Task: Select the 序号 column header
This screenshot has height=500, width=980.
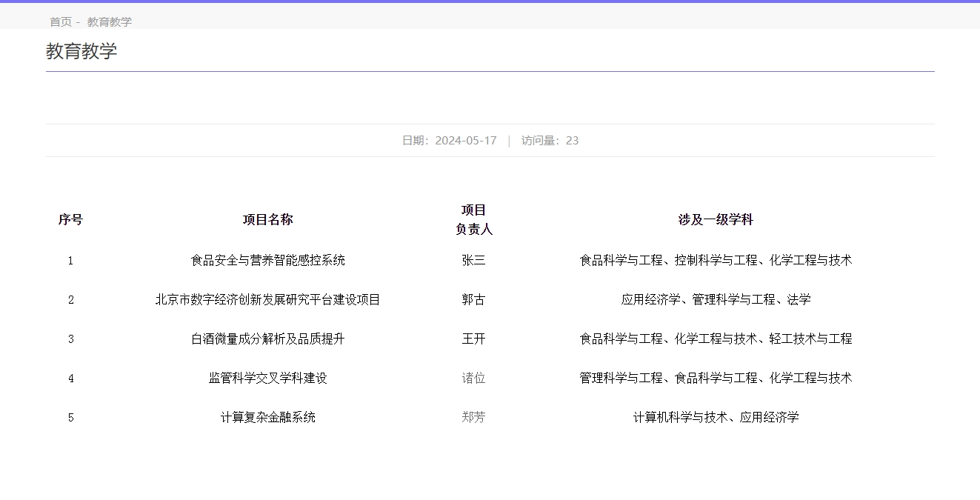Action: pos(70,220)
